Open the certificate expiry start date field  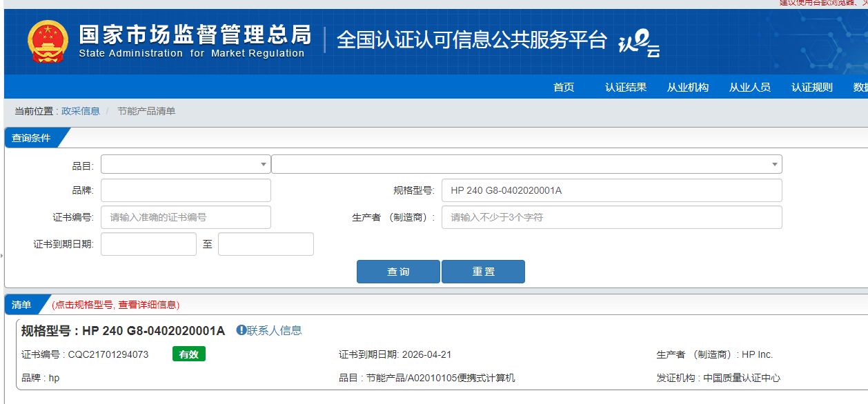point(148,244)
